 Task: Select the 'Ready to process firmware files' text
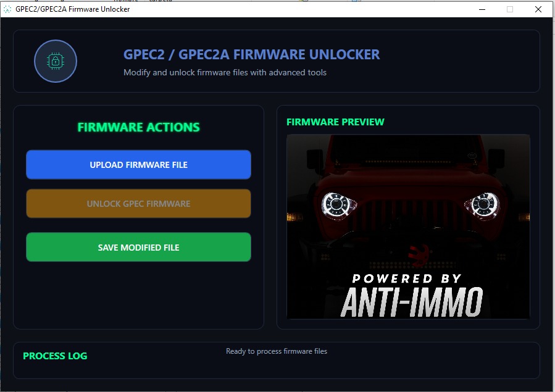click(277, 351)
